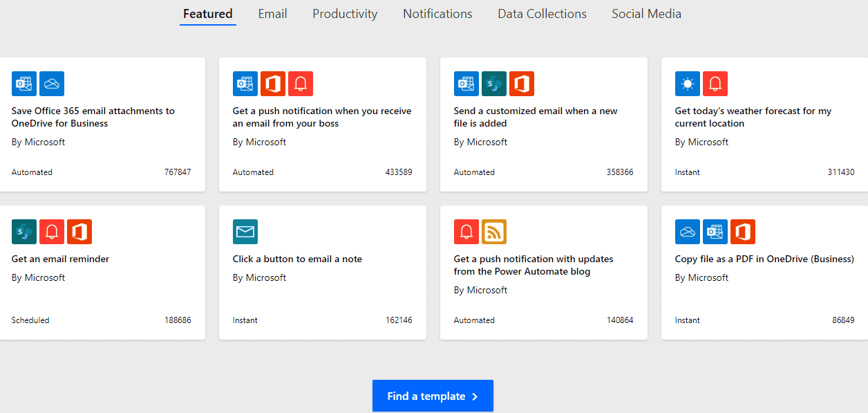Click By Microsoft on email a note card
The image size is (868, 413).
259,277
